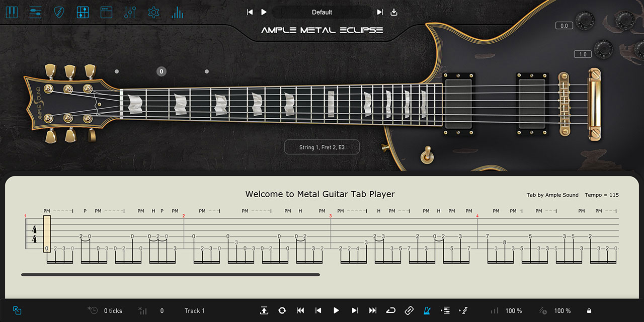Click the knob beside the 1.0 value
644x322 pixels.
click(603, 49)
